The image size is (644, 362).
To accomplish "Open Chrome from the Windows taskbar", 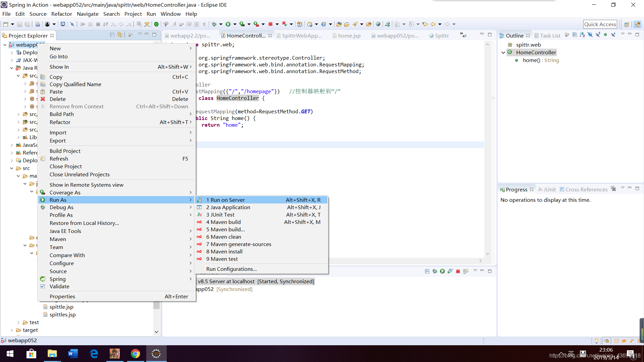I will click(136, 354).
